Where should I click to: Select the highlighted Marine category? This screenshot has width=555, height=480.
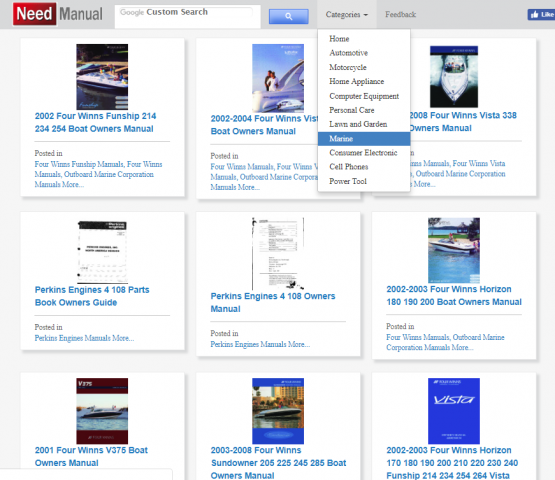coord(364,139)
